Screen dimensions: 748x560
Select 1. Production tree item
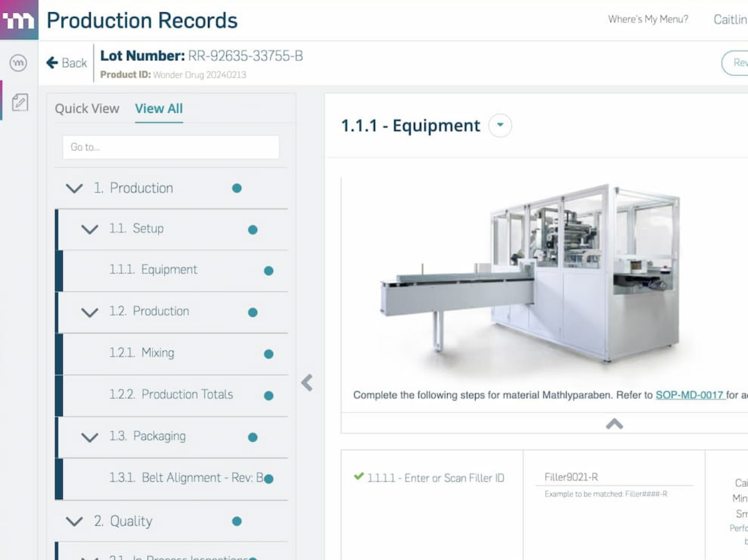pos(171,188)
